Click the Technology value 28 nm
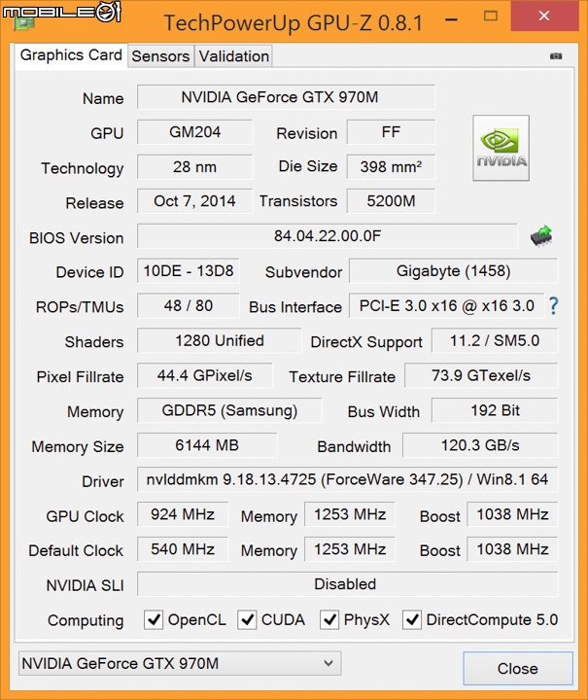Screen dimensions: 588x700 195,167
